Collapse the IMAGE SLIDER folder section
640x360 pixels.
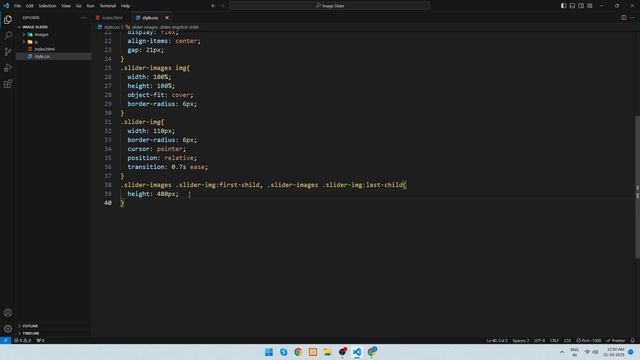pyautogui.click(x=35, y=27)
